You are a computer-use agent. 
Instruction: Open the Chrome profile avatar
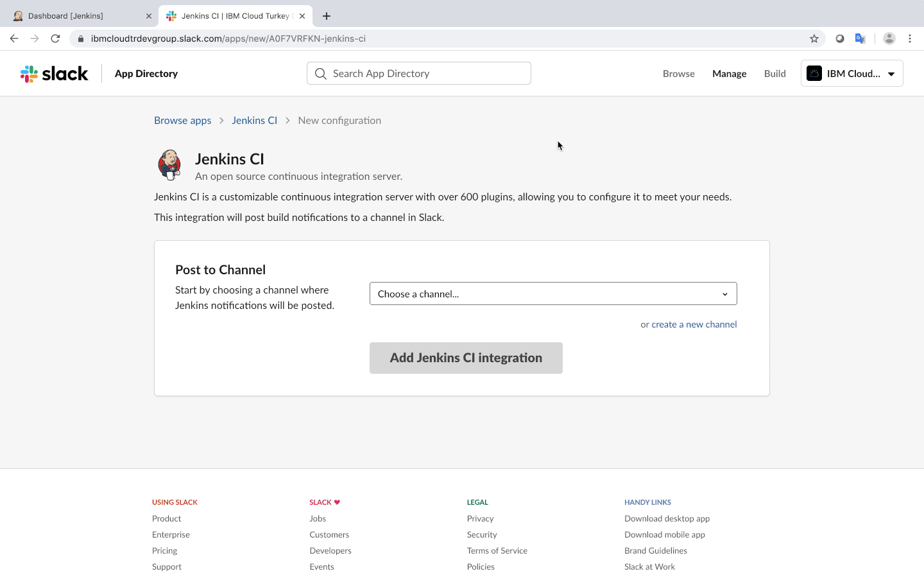(889, 39)
